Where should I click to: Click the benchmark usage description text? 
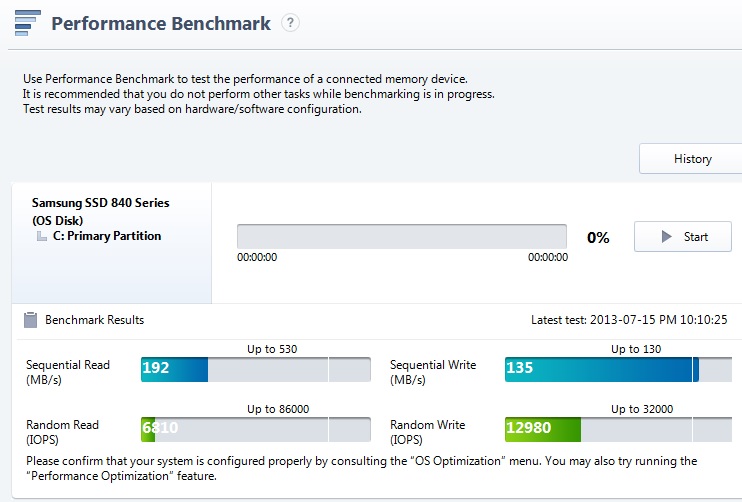pyautogui.click(x=258, y=94)
